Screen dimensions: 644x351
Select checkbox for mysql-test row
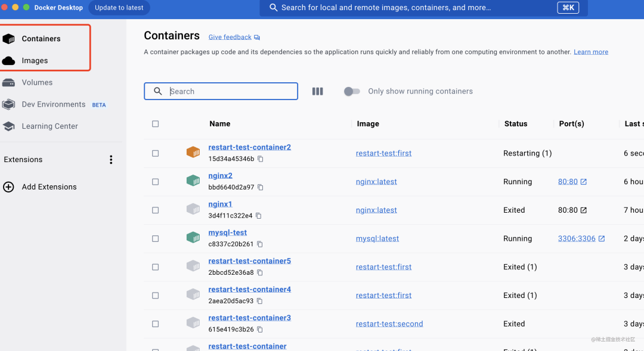click(155, 238)
